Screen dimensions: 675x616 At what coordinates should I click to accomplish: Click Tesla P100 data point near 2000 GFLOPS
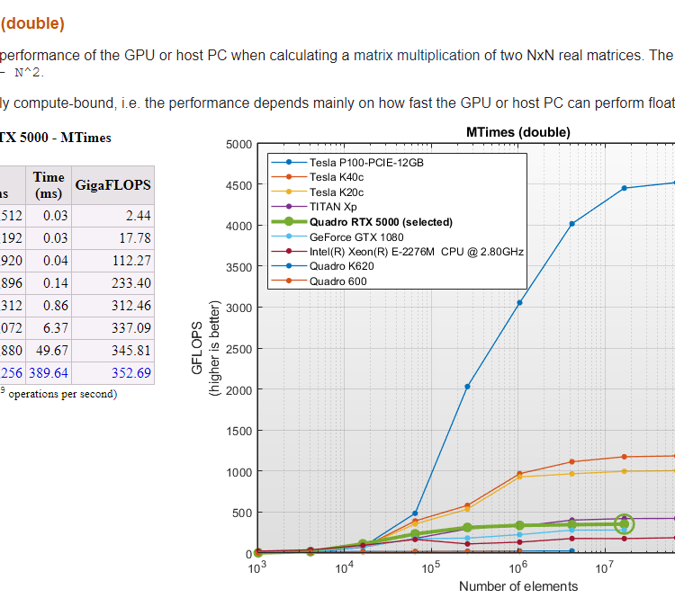[x=467, y=387]
